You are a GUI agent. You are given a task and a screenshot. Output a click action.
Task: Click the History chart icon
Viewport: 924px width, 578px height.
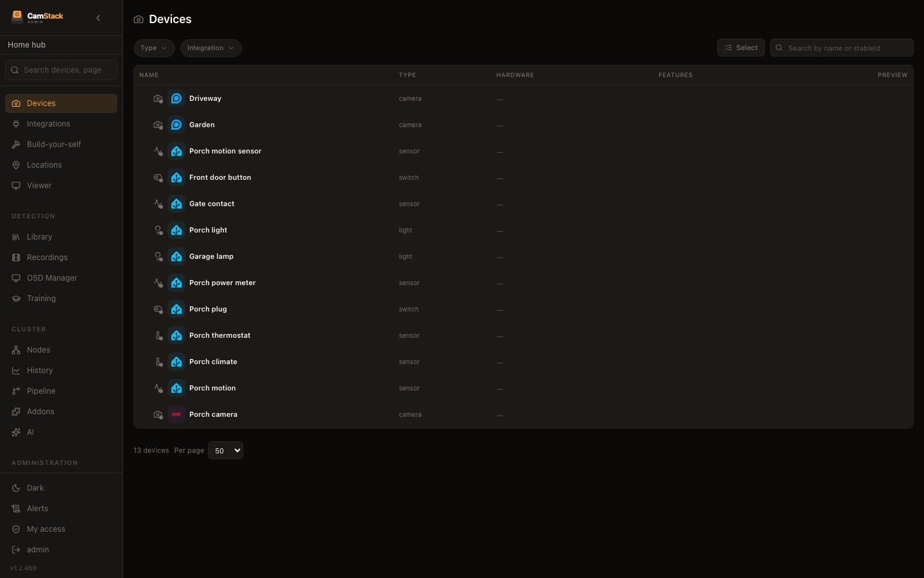coord(16,371)
